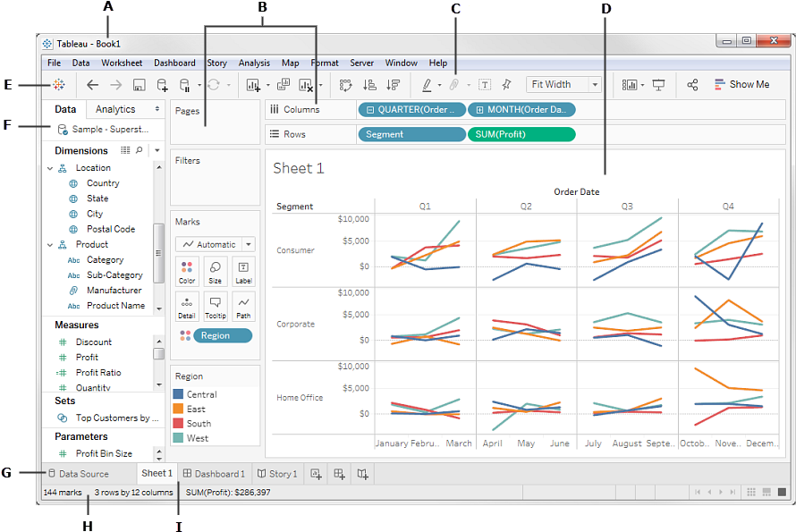The width and height of the screenshot is (796, 532).
Task: Click the view data grid icon in Dimensions
Action: coord(125,150)
